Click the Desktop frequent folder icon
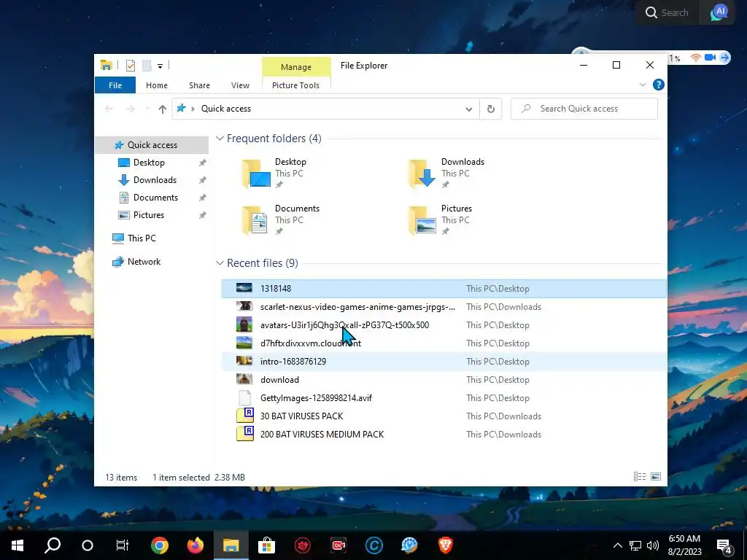 (256, 174)
